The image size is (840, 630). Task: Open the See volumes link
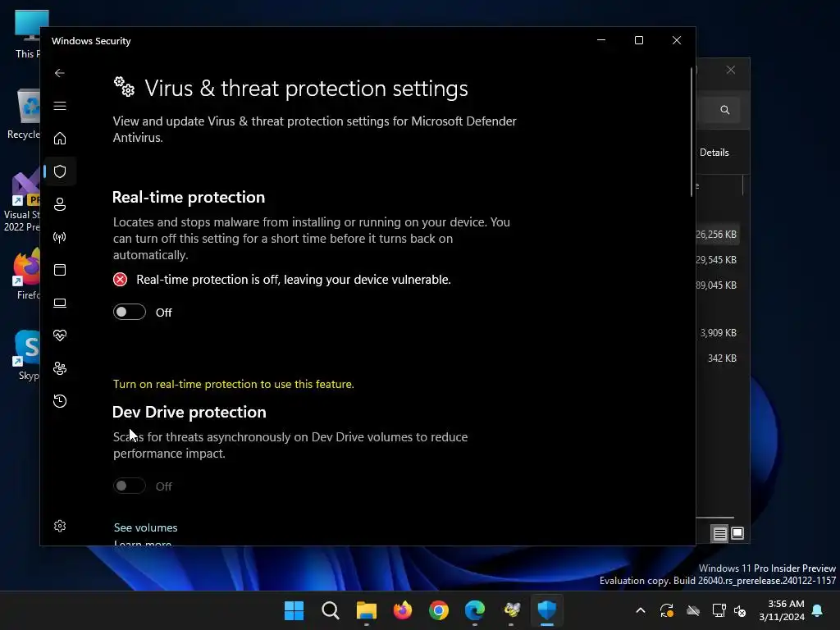(x=145, y=527)
